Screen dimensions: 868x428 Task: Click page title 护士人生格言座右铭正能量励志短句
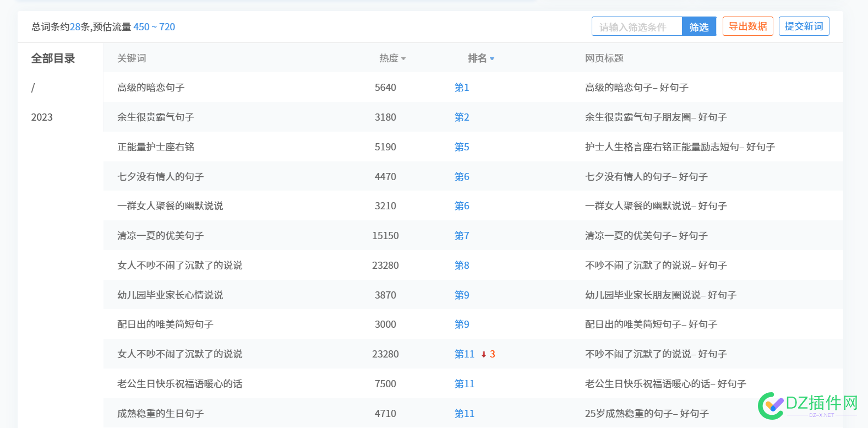662,147
